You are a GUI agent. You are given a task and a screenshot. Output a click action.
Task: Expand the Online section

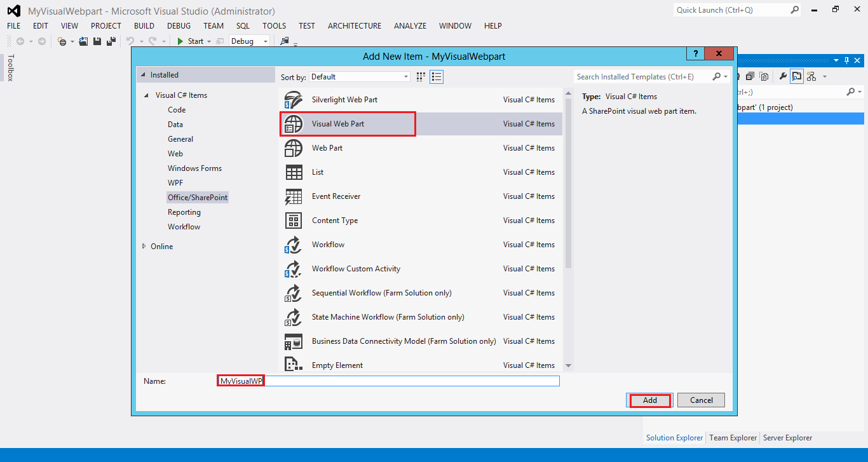point(144,247)
